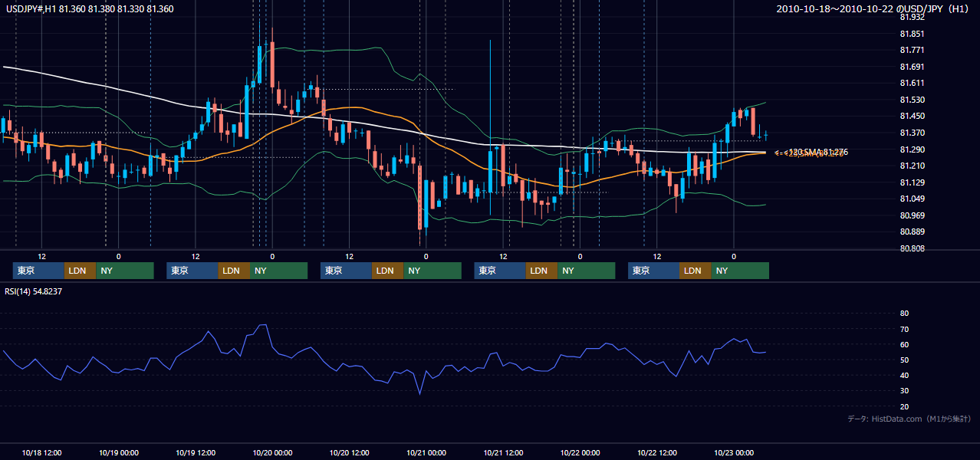Click the 2010-10-18〜2010-10-22 USD/JPY (H1) heading
This screenshot has height=460, width=980.
873,8
